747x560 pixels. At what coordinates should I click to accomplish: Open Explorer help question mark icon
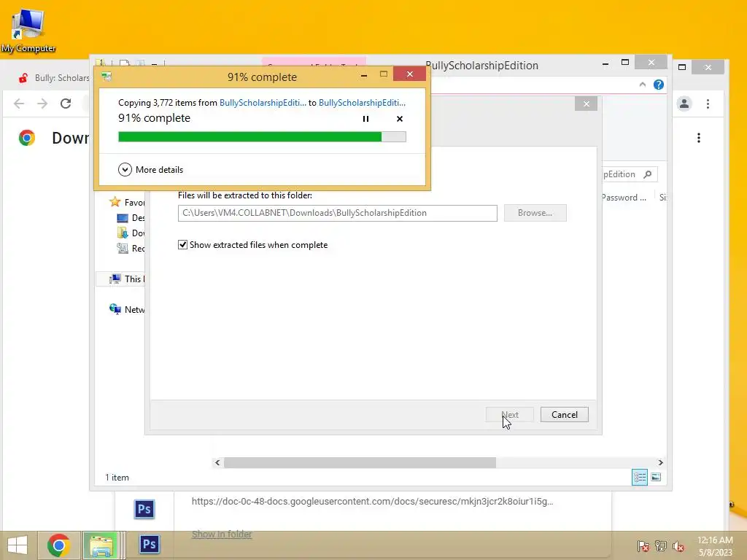[x=659, y=85]
